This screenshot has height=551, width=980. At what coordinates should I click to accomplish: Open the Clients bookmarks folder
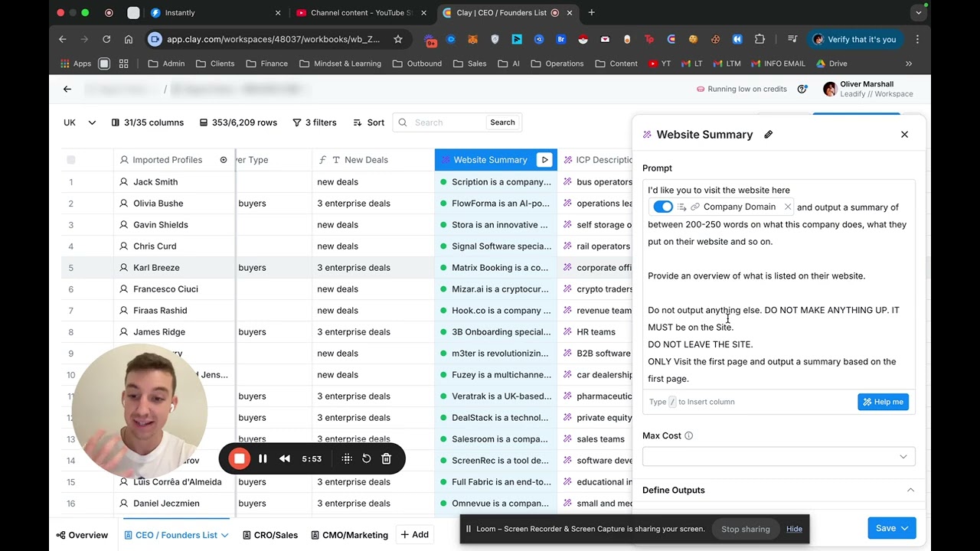coord(215,64)
